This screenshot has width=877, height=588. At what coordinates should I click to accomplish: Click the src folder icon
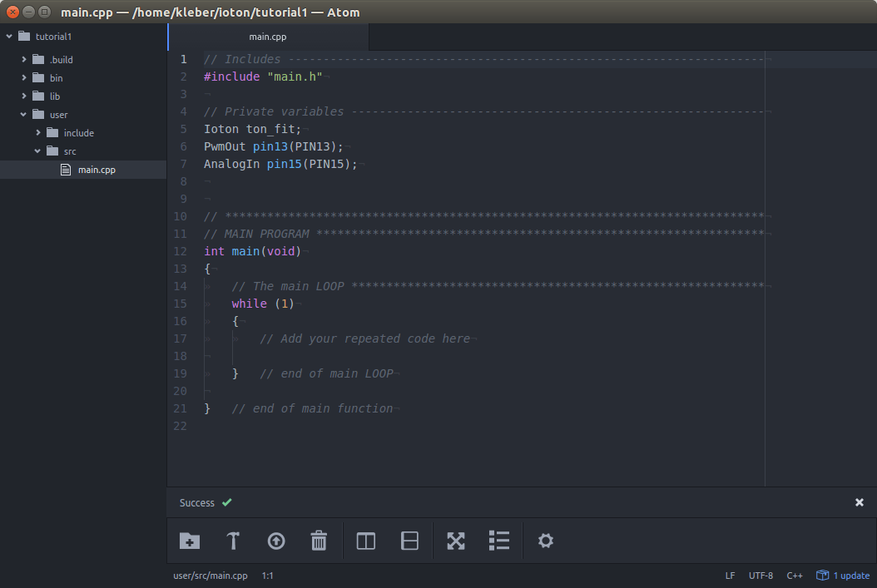click(52, 151)
